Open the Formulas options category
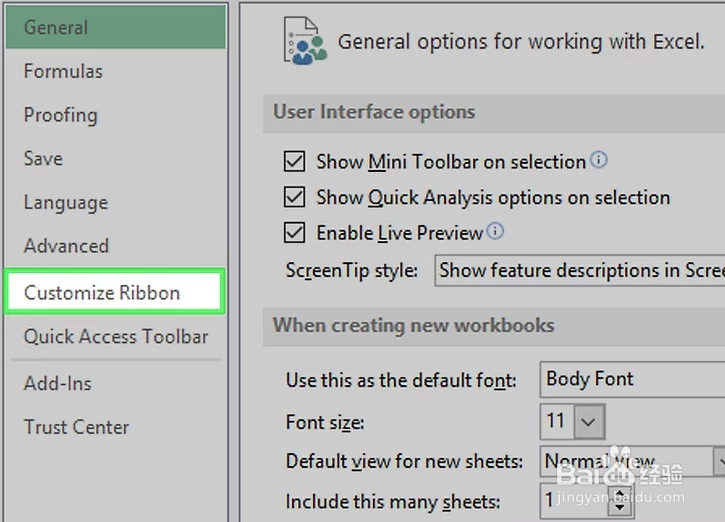 click(x=63, y=71)
